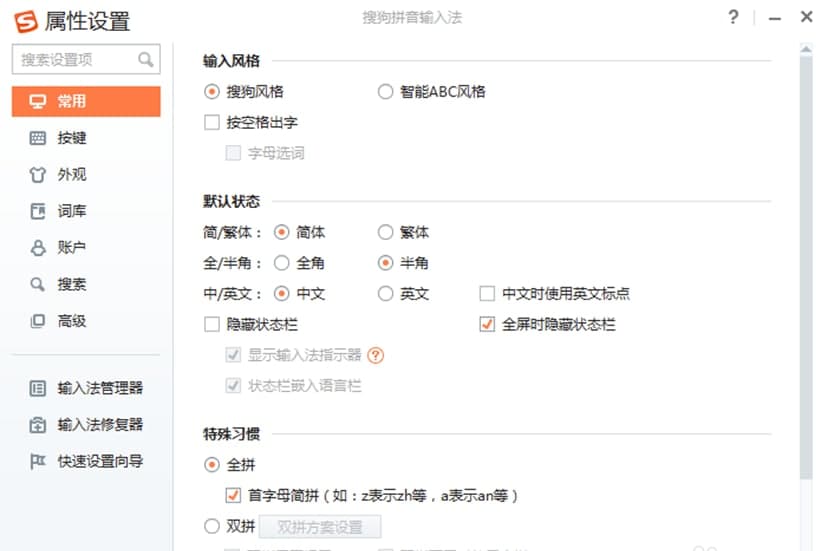The height and width of the screenshot is (551, 816).
Task: Uncheck 首字母简拼 checkbox
Action: 233,495
